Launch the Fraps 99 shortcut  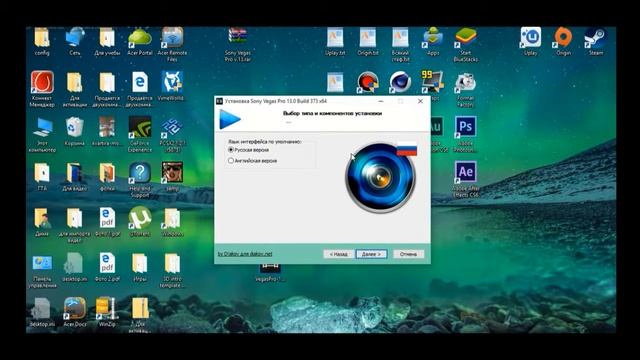pos(433,83)
